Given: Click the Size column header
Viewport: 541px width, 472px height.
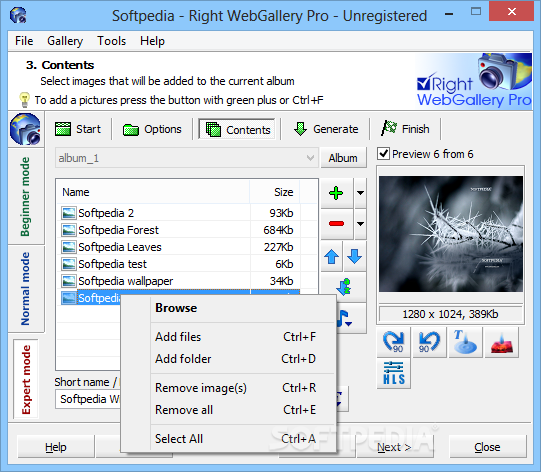Looking at the screenshot, I should (275, 192).
